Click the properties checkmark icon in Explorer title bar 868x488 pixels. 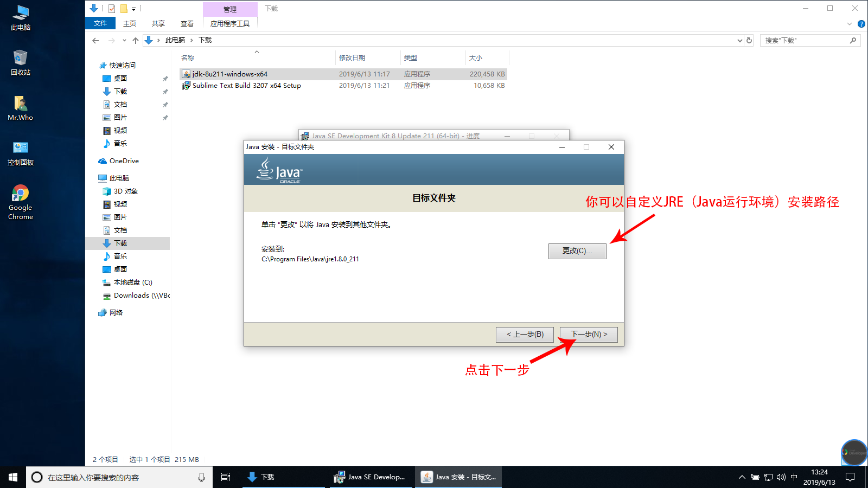pos(112,8)
